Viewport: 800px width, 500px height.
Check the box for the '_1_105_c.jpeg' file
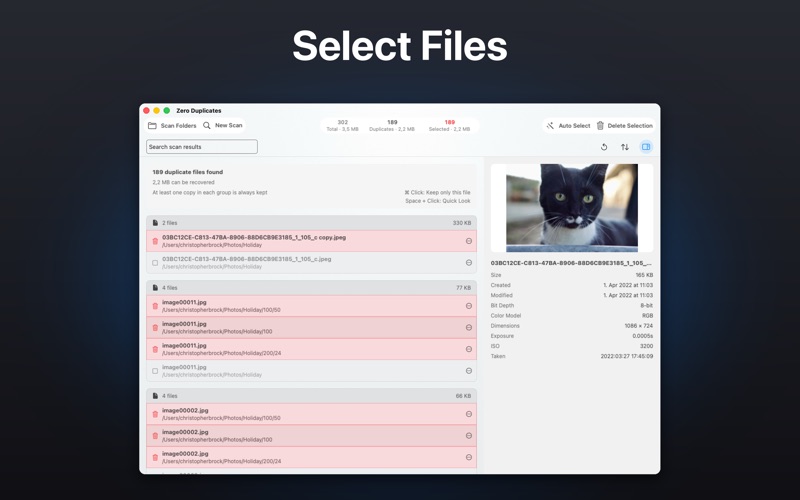point(155,263)
